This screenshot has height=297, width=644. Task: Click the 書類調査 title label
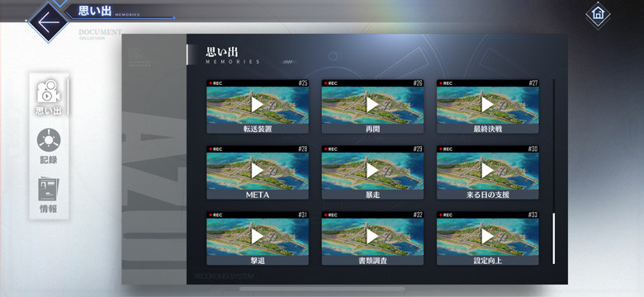[x=372, y=261]
